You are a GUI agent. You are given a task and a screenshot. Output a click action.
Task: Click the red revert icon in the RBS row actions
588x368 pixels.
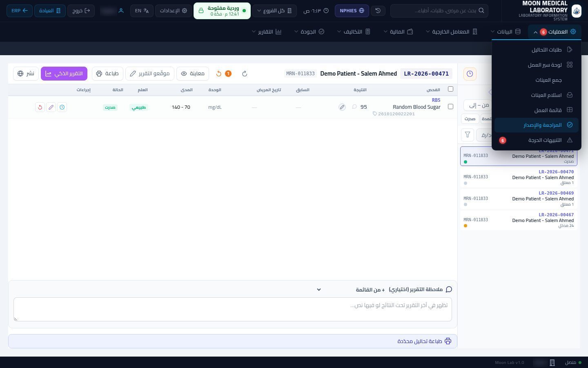[40, 107]
